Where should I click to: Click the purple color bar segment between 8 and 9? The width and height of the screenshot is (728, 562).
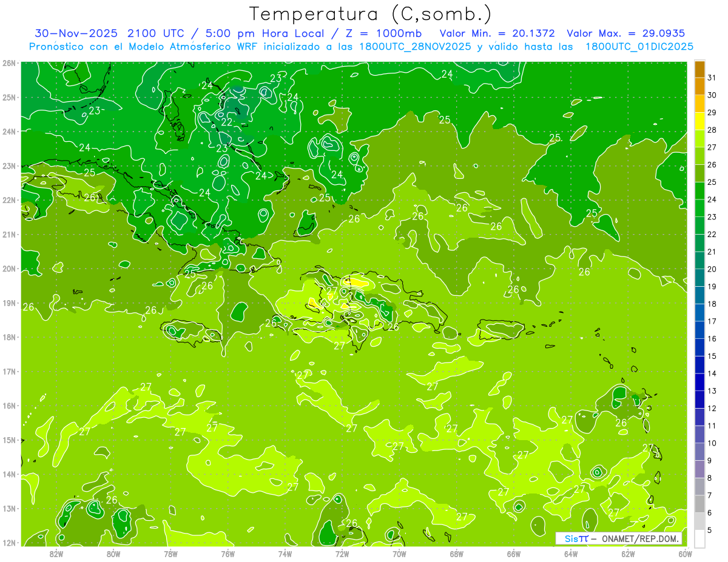click(x=699, y=468)
